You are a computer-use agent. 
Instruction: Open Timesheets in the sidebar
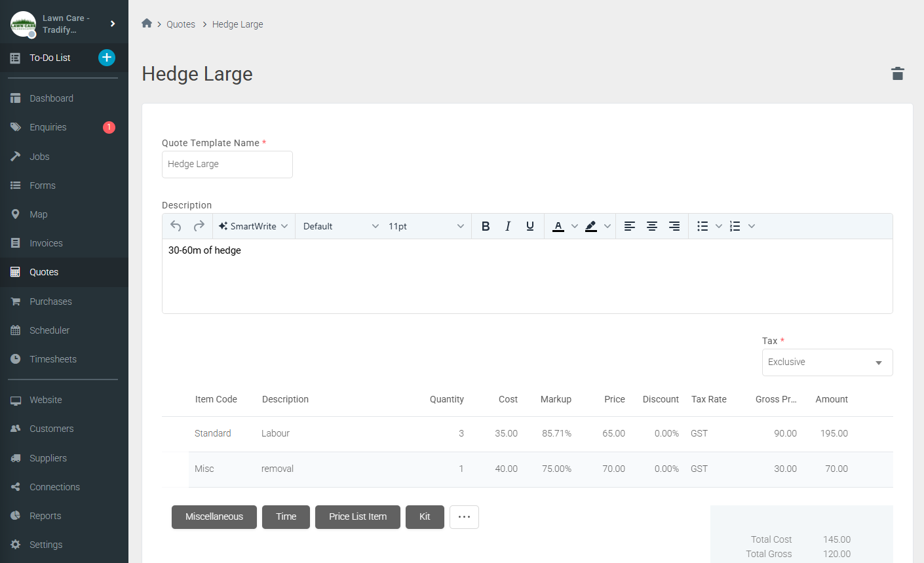pyautogui.click(x=64, y=359)
